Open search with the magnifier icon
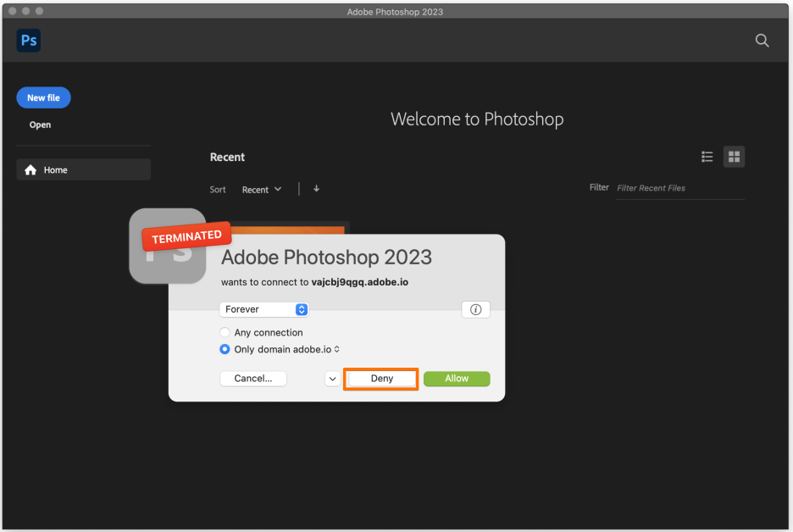The width and height of the screenshot is (793, 532). pos(762,41)
